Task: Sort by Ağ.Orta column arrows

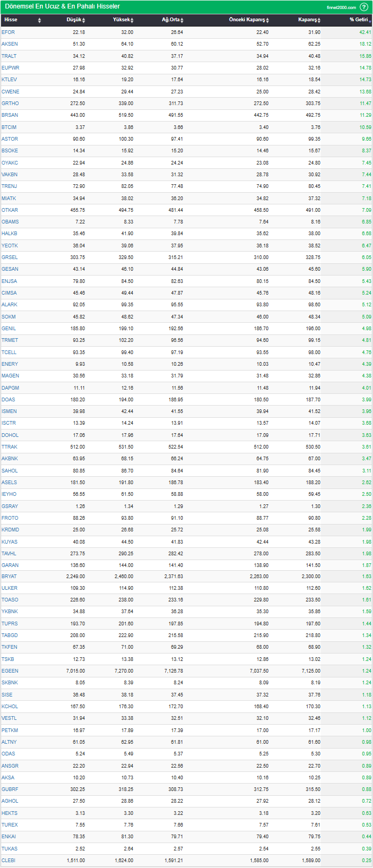Action: pos(182,20)
